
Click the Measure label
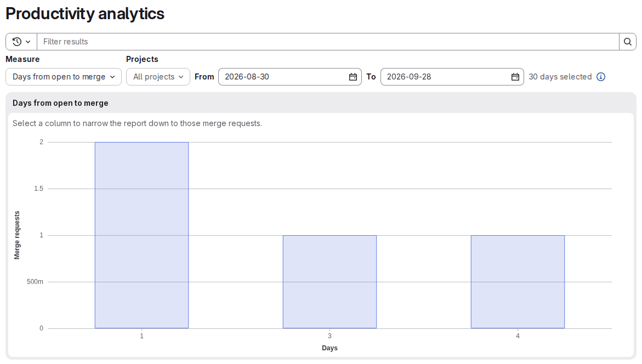coord(22,59)
